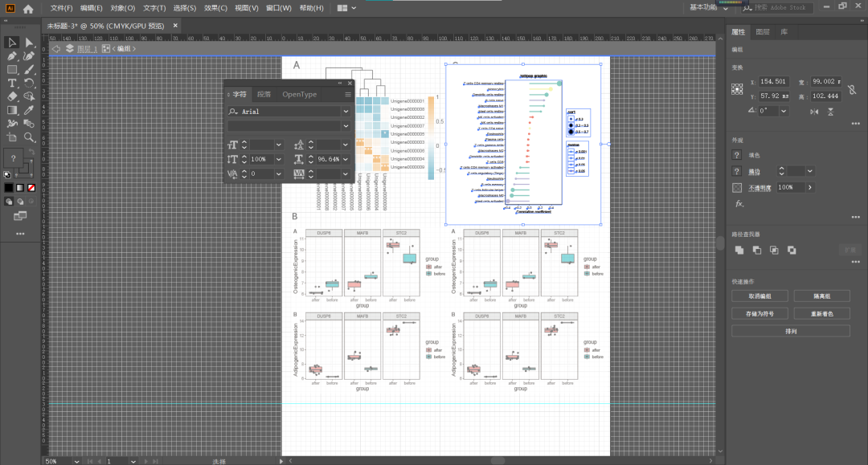
Task: Open the 对象(O) menu
Action: click(x=122, y=8)
